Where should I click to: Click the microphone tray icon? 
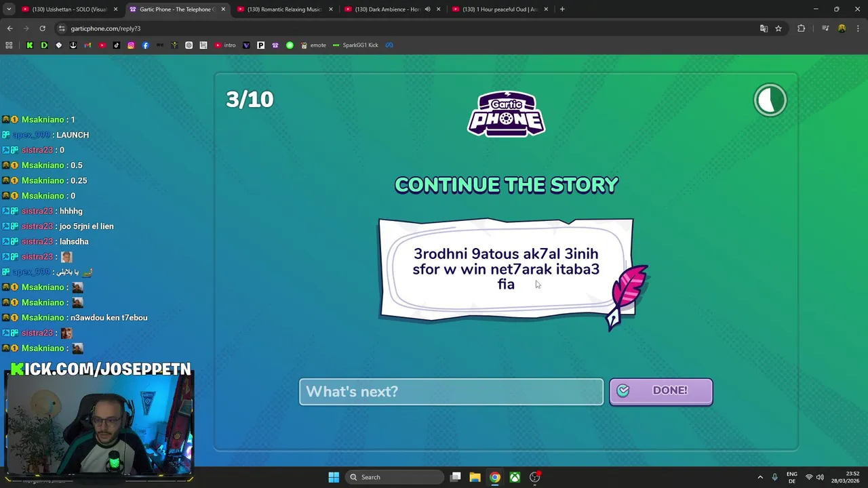tap(774, 477)
